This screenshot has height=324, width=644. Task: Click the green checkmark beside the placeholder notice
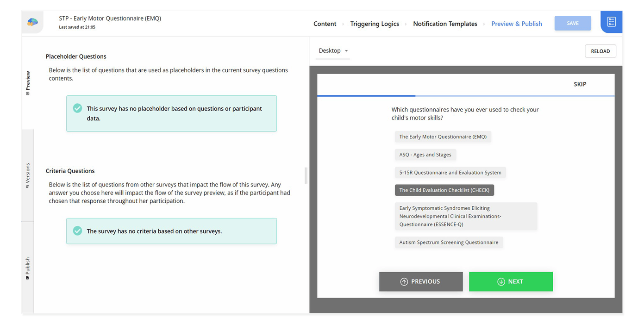click(x=77, y=108)
